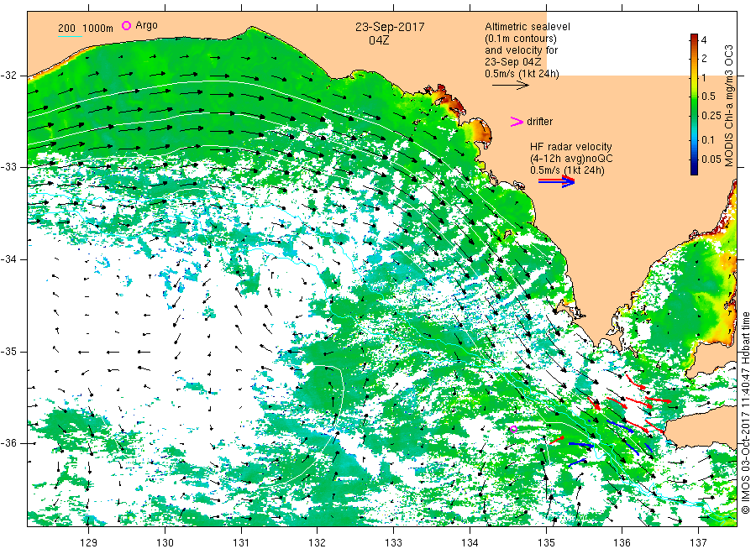Click the MODIS Chl-a color bar
756x554 pixels.
point(694,104)
